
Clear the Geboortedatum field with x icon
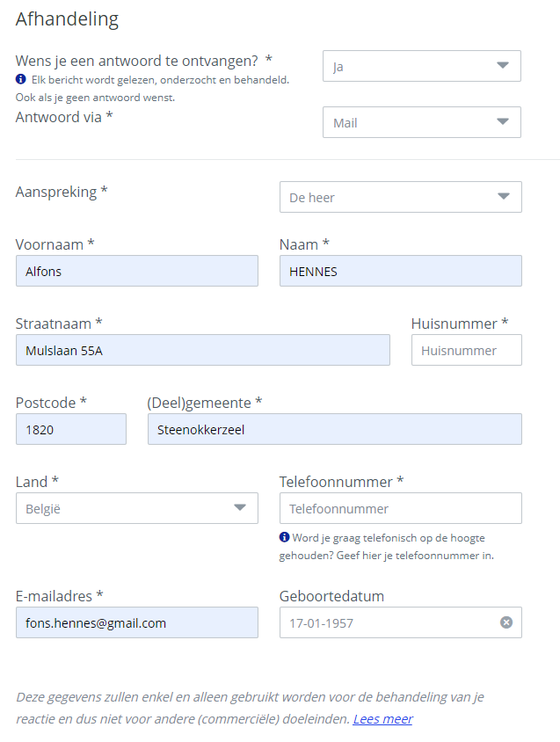[506, 622]
